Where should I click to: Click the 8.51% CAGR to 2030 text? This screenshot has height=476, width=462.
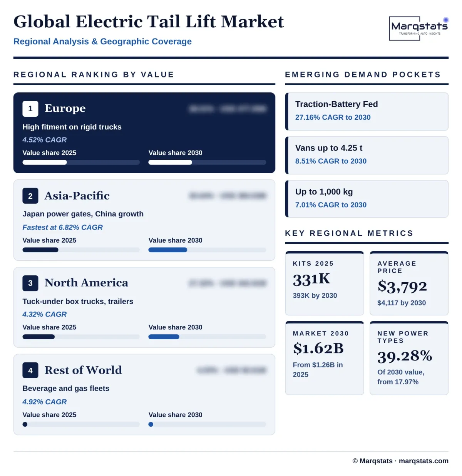(331, 161)
